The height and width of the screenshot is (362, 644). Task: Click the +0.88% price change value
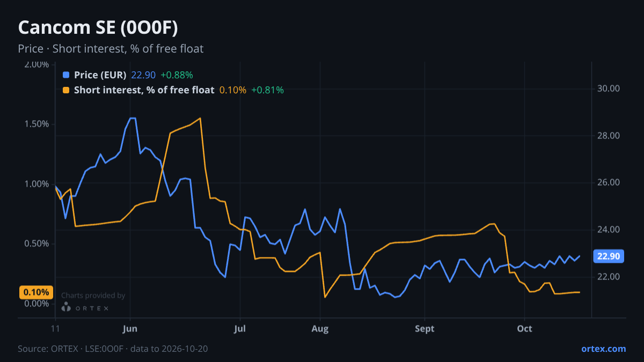pyautogui.click(x=177, y=75)
